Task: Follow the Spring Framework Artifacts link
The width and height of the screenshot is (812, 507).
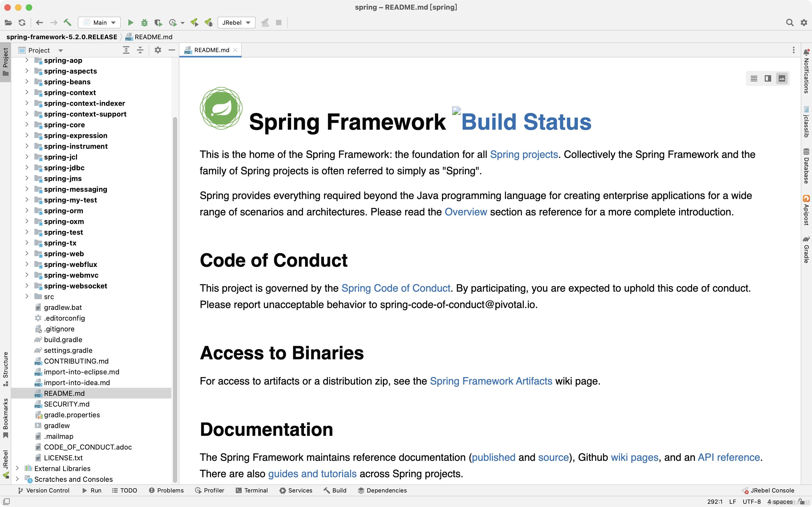Action: (491, 381)
